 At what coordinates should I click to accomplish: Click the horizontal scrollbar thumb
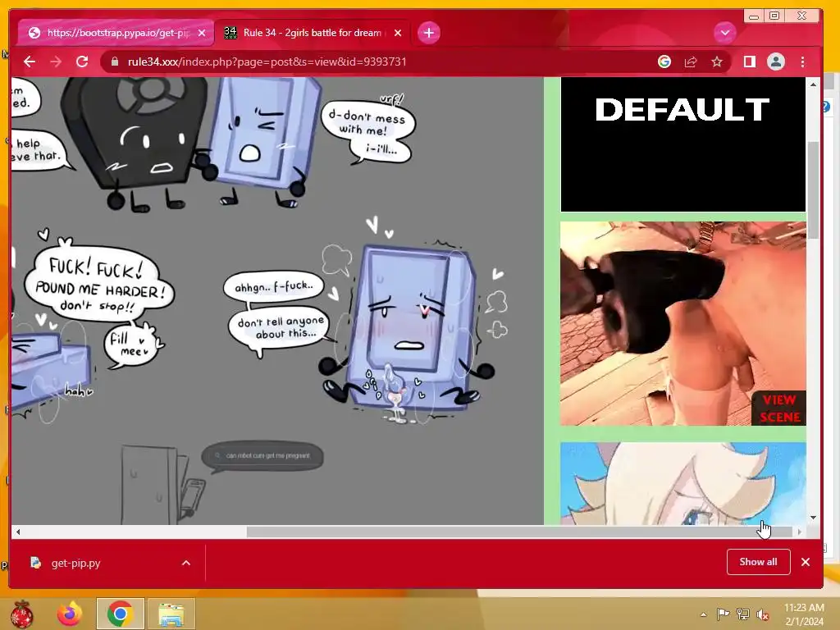point(518,532)
